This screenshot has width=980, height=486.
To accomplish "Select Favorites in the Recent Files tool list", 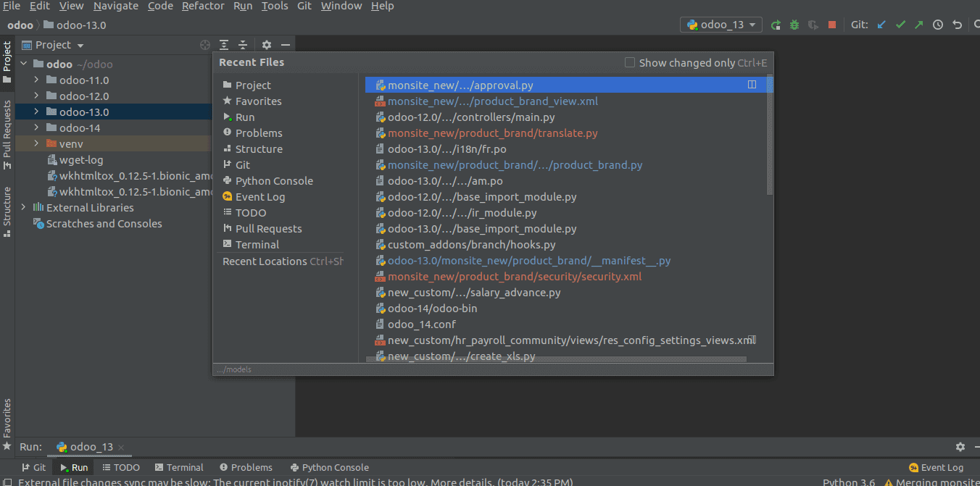I will [x=259, y=101].
